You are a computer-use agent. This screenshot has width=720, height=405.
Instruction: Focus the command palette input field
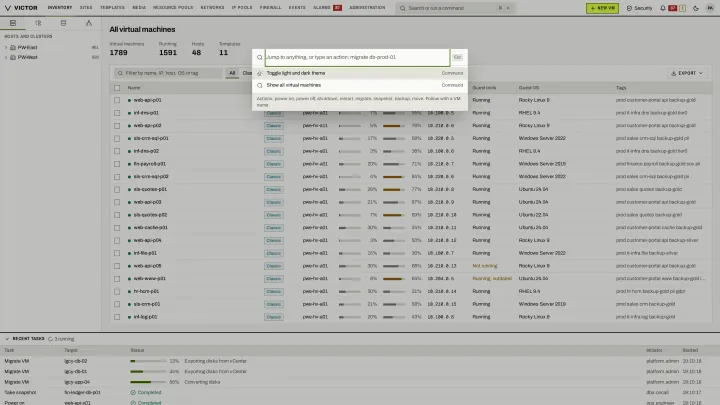[357, 57]
